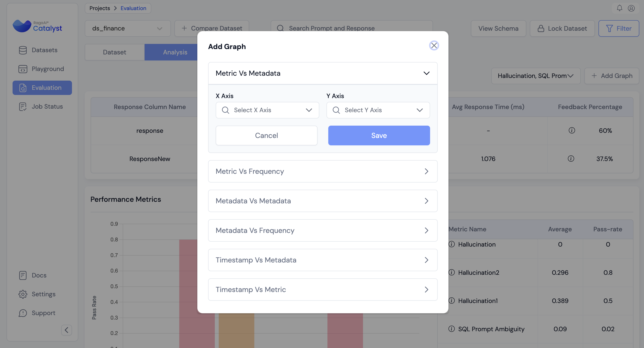
Task: Open the user profile icon
Action: pyautogui.click(x=631, y=8)
